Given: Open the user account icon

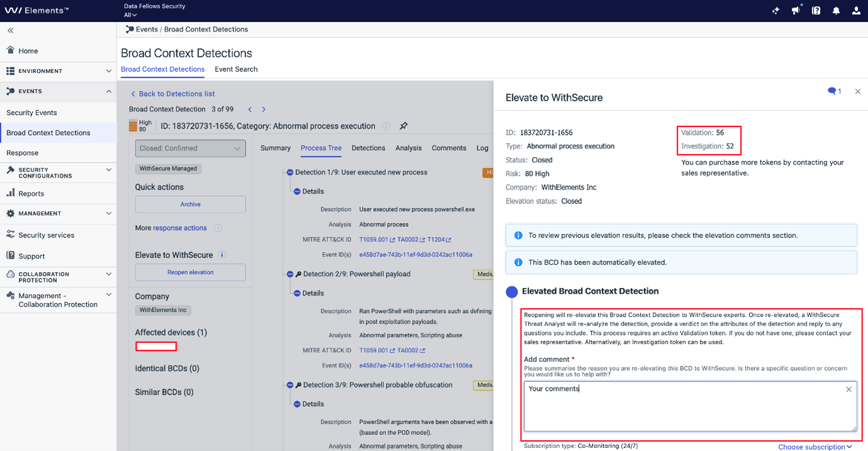Looking at the screenshot, I should (856, 11).
